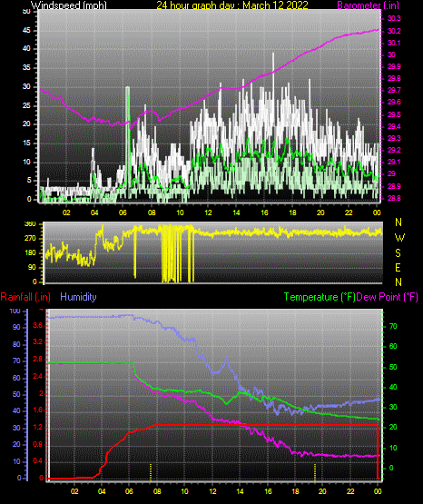Screen dimensions: 423x504
Task: Select the "0.8" rainfall scale value
Action: tap(37, 445)
